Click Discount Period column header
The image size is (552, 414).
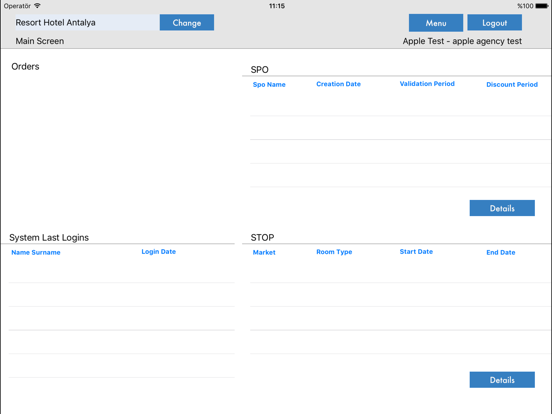(x=512, y=84)
